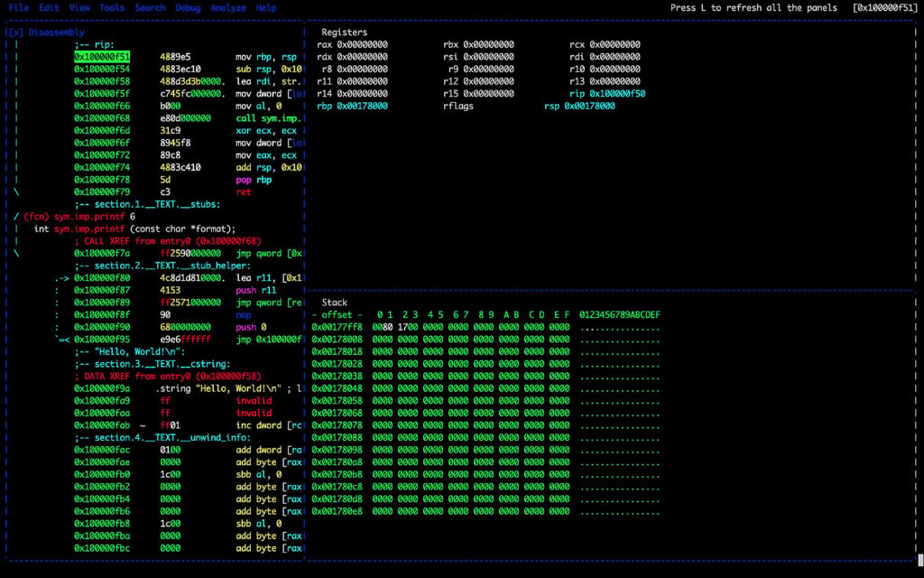Open the View menu
This screenshot has height=578, width=924.
pyautogui.click(x=79, y=7)
